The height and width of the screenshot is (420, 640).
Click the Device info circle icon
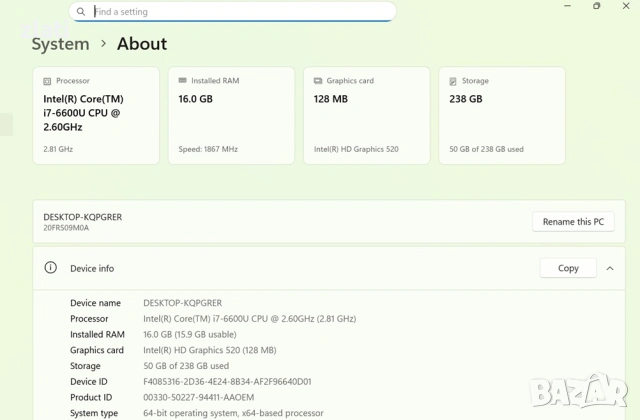51,268
